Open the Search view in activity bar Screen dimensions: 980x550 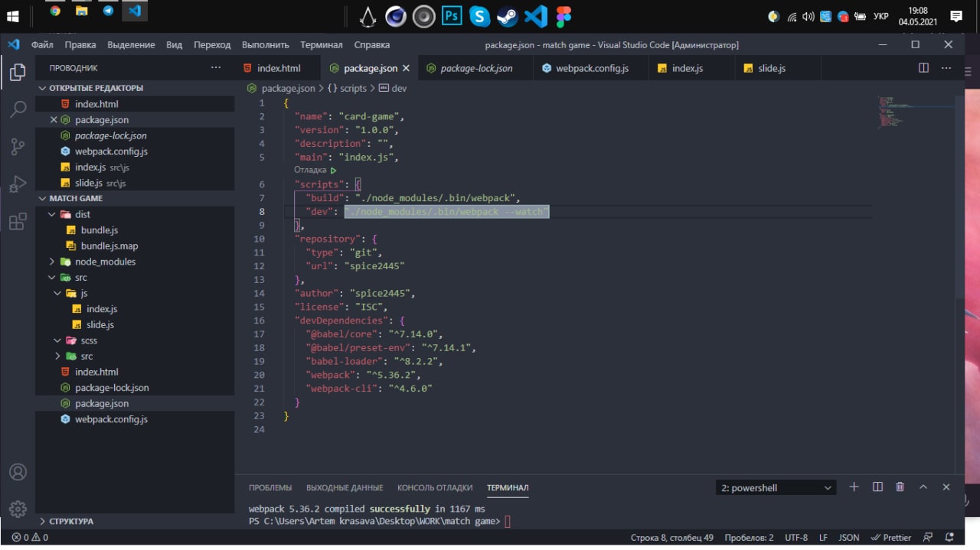click(18, 109)
